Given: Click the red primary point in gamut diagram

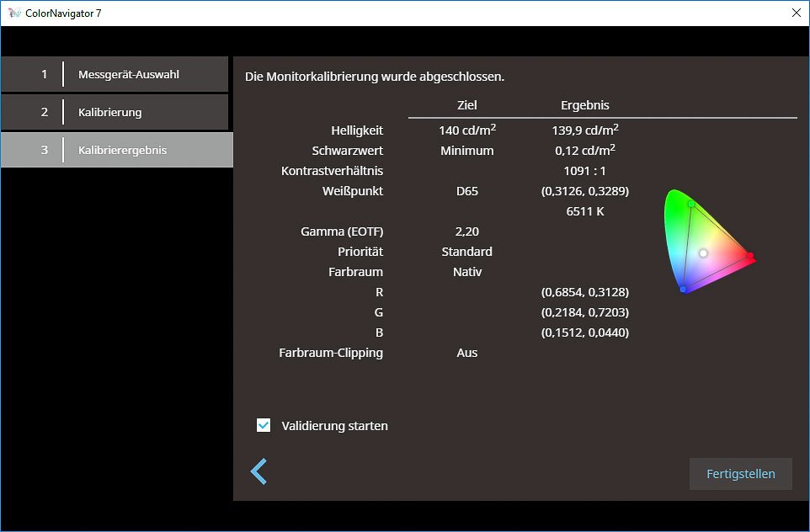Looking at the screenshot, I should [749, 256].
